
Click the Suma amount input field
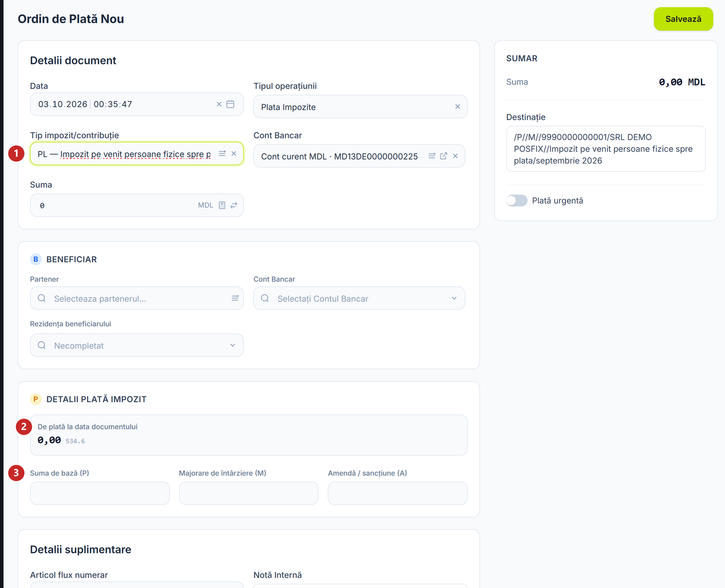137,205
